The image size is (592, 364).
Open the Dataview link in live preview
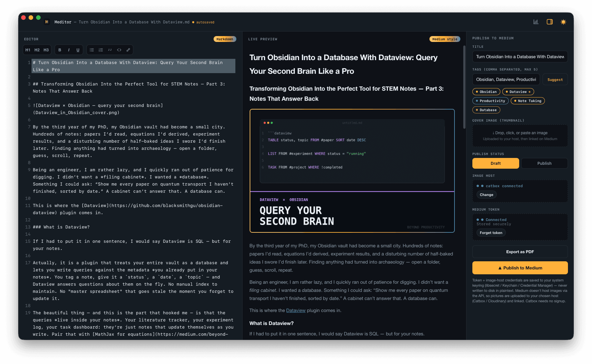coord(296,310)
